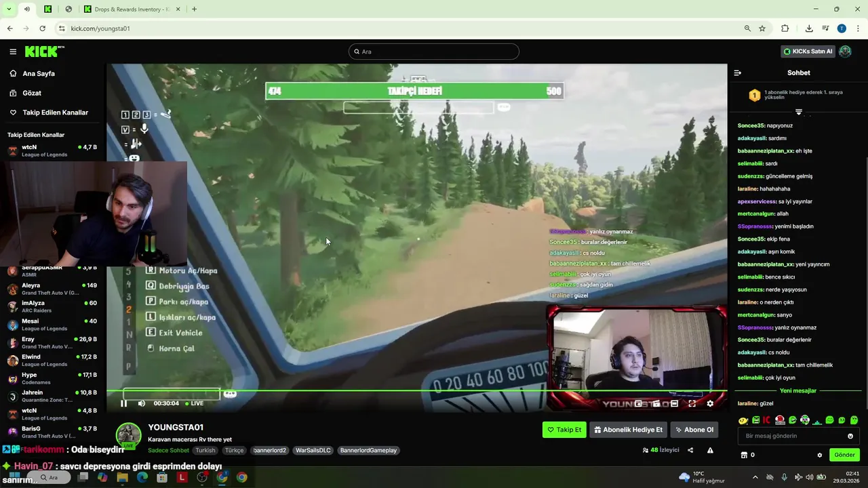Bookmark this page with the star
Screen dimensions: 868x488
pyautogui.click(x=762, y=28)
